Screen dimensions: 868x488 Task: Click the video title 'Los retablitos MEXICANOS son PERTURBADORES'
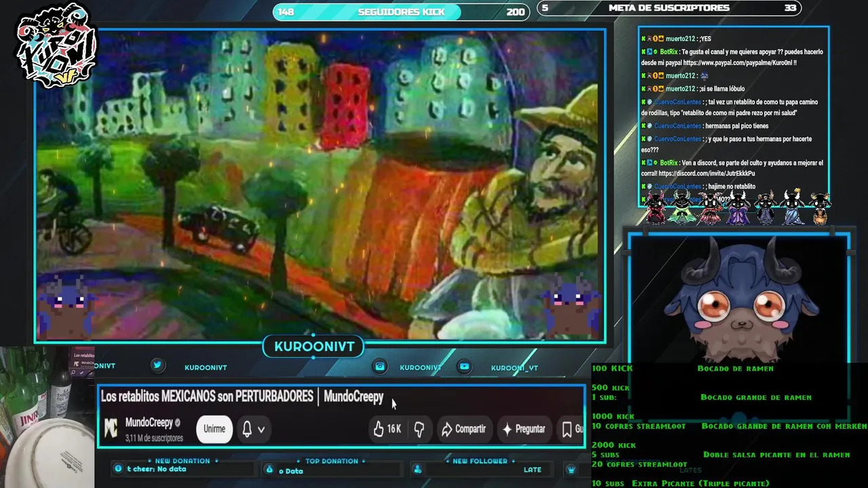207,396
